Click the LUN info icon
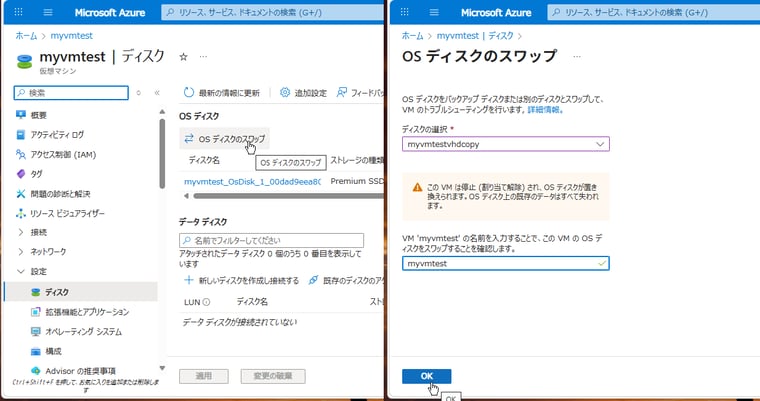760x401 pixels. pos(206,302)
